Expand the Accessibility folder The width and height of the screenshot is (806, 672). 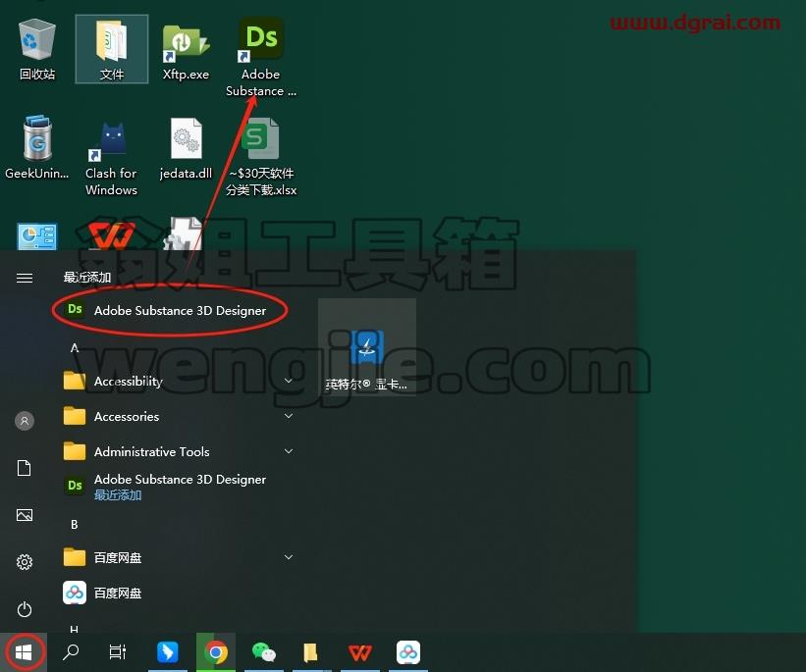(x=178, y=381)
